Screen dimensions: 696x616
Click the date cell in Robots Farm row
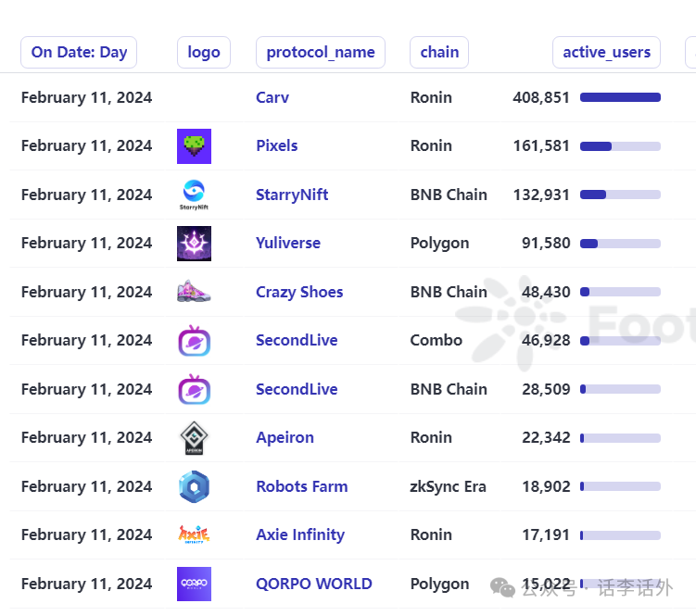86,487
